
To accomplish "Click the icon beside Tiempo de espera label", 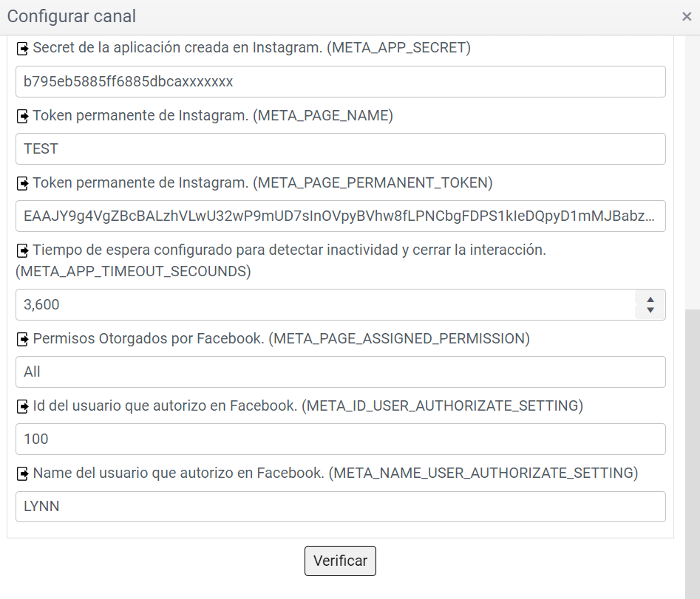I will [x=22, y=250].
